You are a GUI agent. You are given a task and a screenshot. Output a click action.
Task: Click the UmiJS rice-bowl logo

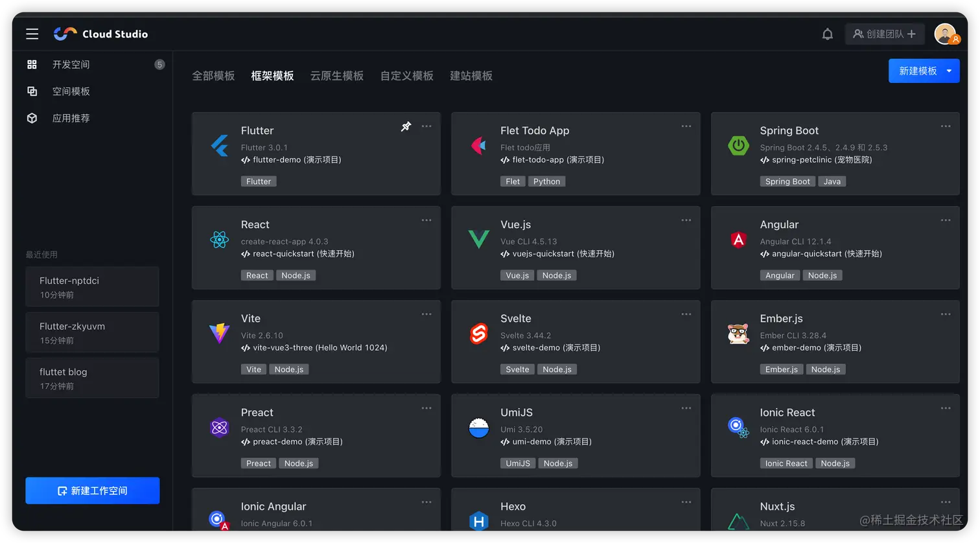478,428
